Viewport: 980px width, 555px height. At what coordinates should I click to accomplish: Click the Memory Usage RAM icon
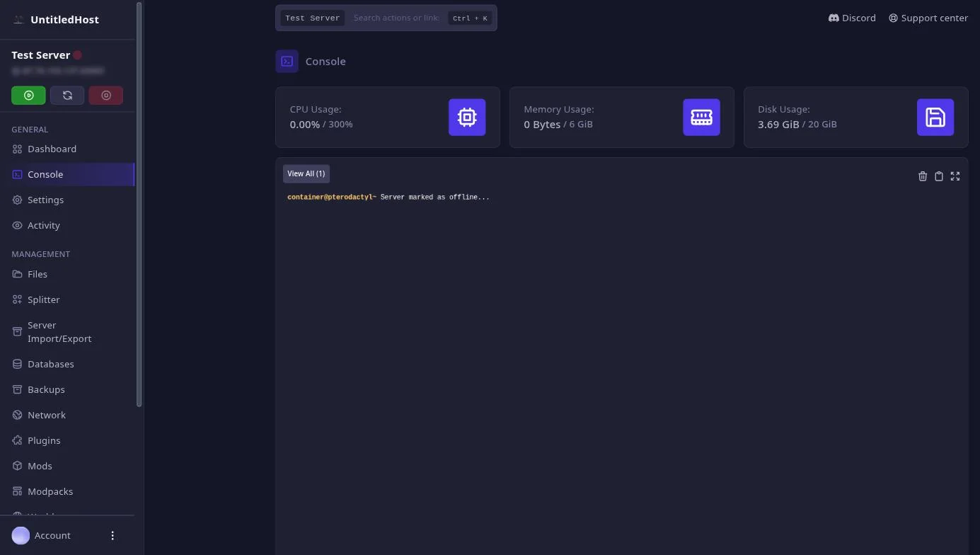coord(701,117)
